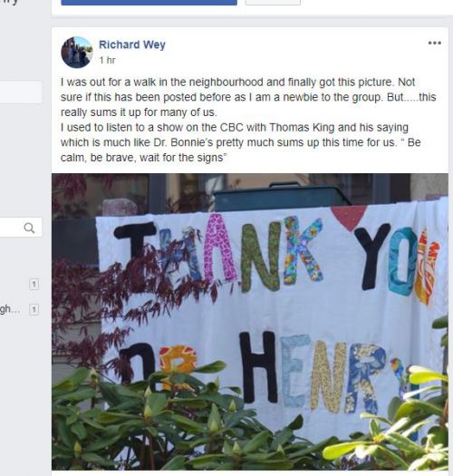Open the truncated "gh..." sidebar item
Screen dimensions: 453x476
pyautogui.click(x=10, y=309)
